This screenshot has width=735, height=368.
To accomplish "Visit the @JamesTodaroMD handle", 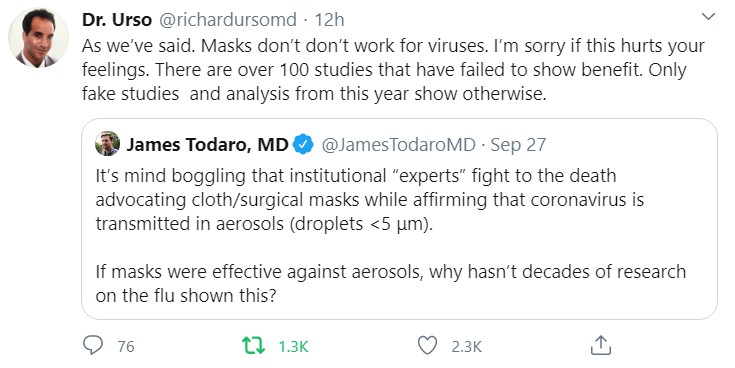I will (x=398, y=145).
